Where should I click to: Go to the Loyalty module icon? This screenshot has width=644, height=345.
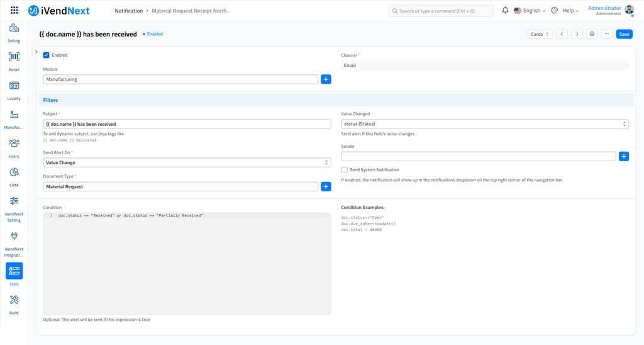click(x=14, y=86)
